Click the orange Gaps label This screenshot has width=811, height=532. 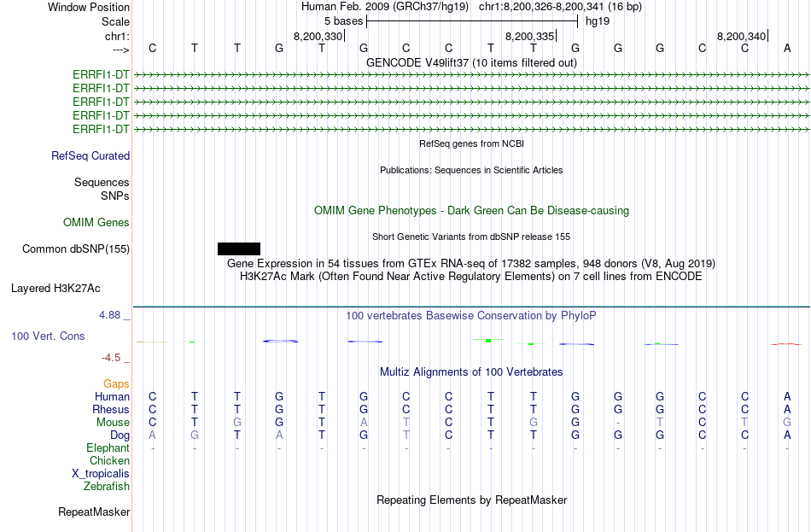(116, 384)
